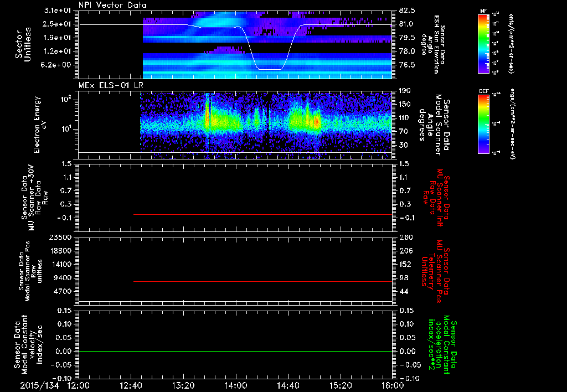Image resolution: width=567 pixels, height=392 pixels.
Task: Click the 3.1e+01 sector tick label
Action: [x=58, y=11]
